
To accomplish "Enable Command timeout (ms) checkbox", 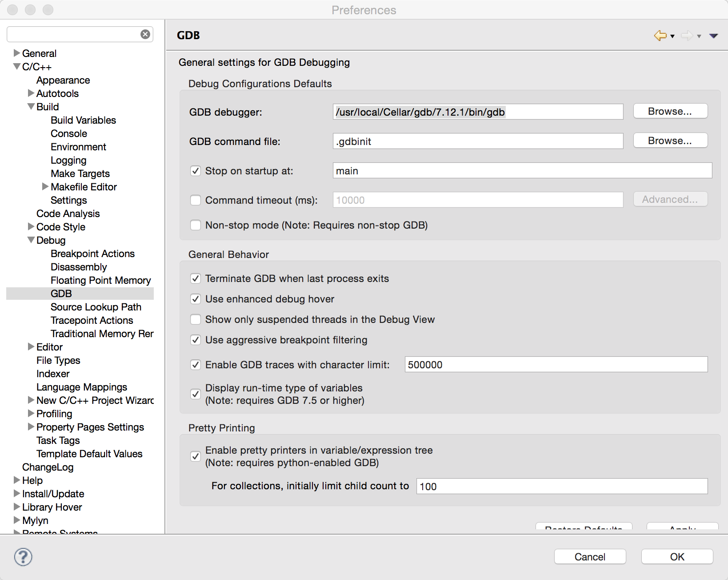I will tap(196, 200).
